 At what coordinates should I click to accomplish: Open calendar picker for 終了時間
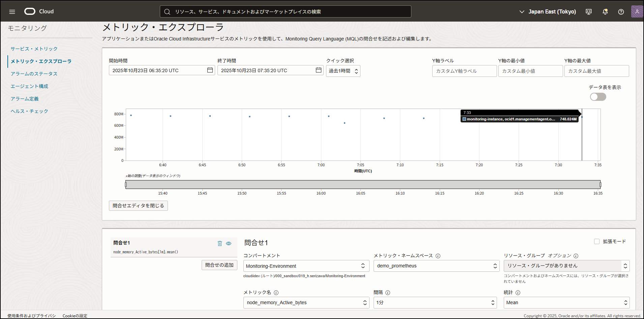(x=318, y=70)
